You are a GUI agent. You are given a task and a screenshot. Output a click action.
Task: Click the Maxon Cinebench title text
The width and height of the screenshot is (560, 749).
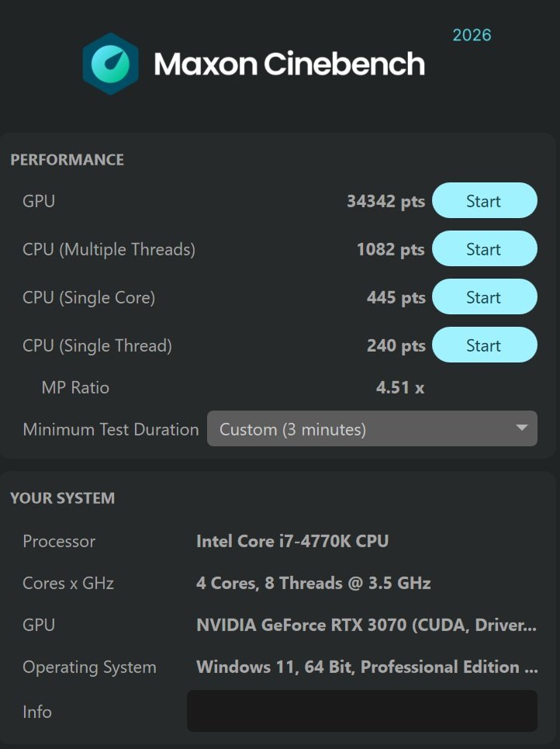tap(289, 64)
